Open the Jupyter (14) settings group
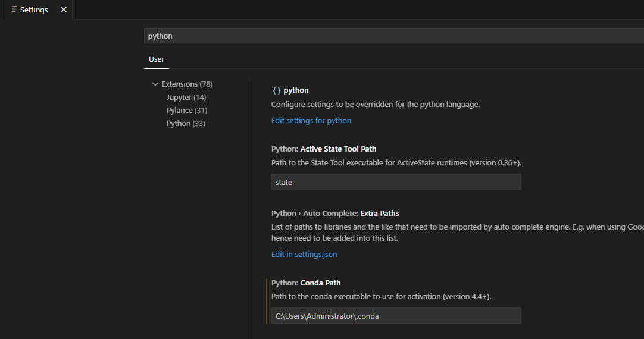Image resolution: width=644 pixels, height=339 pixels. tap(186, 98)
